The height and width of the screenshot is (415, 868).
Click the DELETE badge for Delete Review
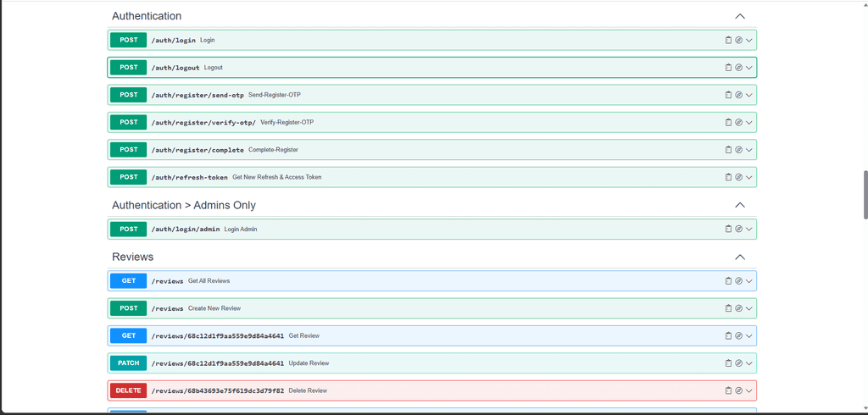(128, 390)
